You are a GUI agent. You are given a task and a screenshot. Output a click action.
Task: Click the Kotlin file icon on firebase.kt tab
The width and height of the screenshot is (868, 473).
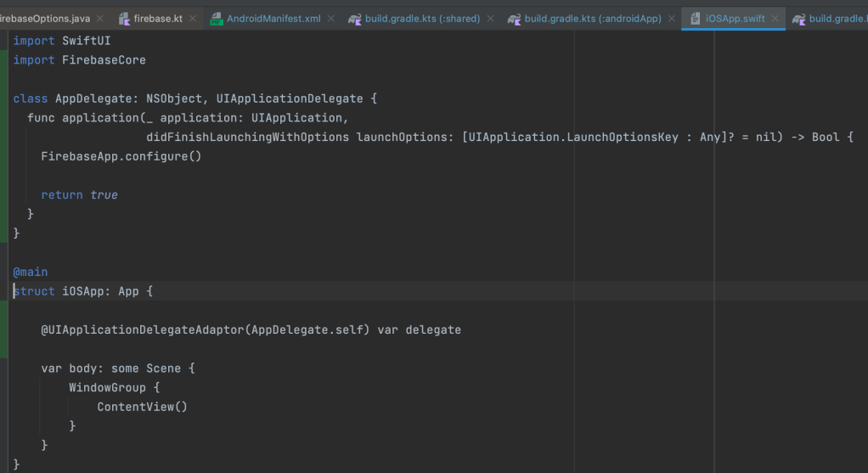point(124,18)
